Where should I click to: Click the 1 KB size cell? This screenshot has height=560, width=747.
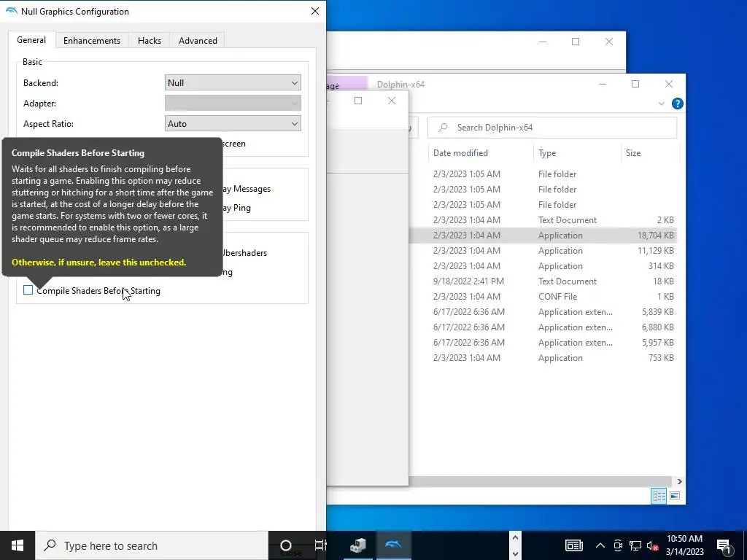pos(665,296)
